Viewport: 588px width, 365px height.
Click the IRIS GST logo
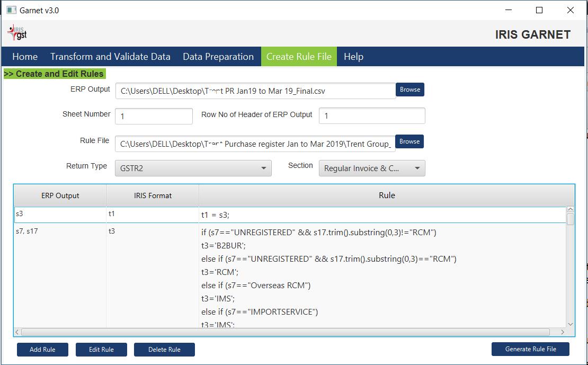pos(17,33)
